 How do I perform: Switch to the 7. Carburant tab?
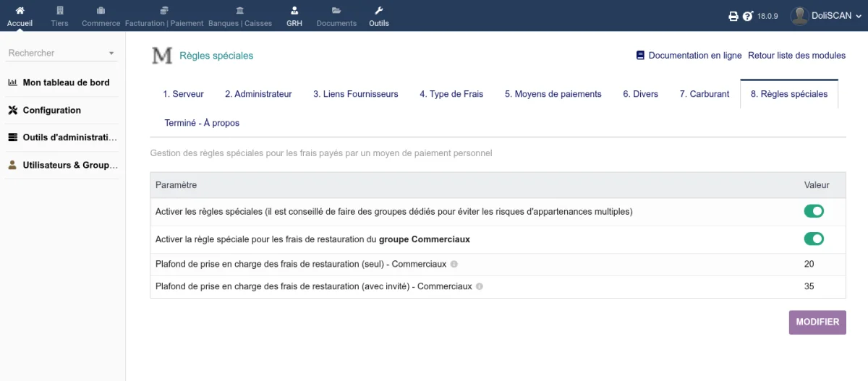pyautogui.click(x=705, y=94)
